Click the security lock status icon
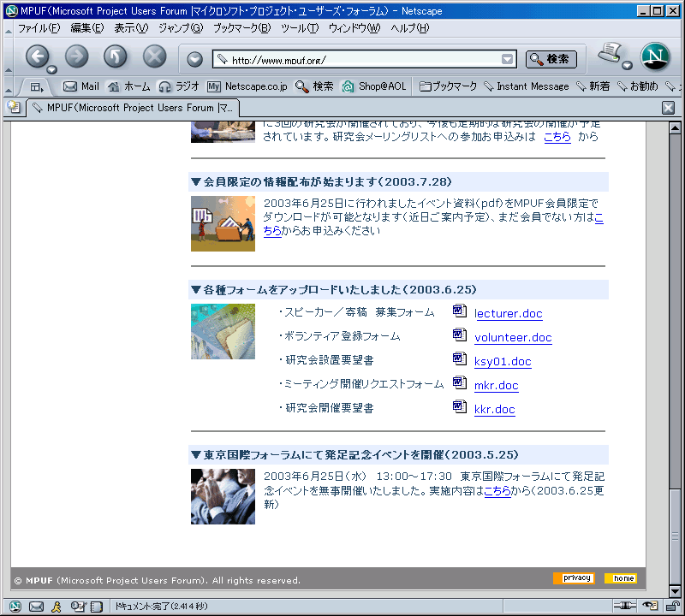 (672, 606)
